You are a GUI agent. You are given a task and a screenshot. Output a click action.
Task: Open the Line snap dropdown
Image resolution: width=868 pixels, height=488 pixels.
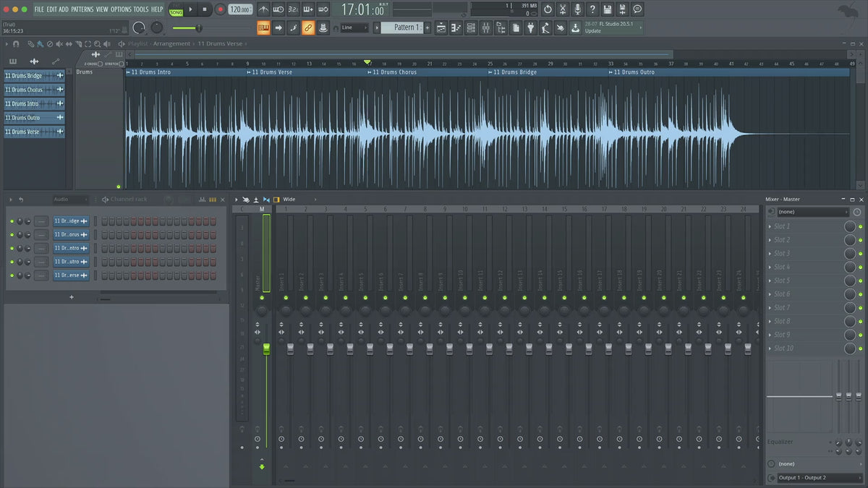point(354,27)
